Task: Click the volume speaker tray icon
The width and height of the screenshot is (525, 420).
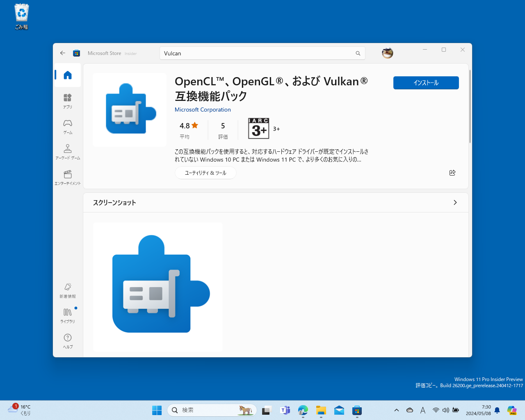Action: (x=446, y=410)
